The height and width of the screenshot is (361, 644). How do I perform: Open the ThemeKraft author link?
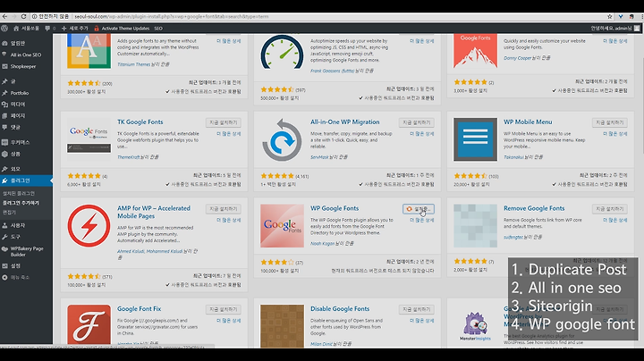128,156
